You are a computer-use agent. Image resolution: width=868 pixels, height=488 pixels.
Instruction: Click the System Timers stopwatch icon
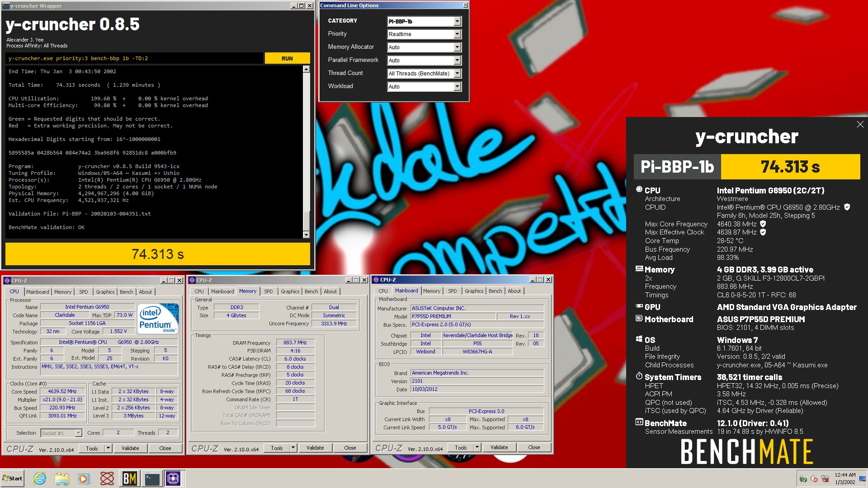click(639, 376)
